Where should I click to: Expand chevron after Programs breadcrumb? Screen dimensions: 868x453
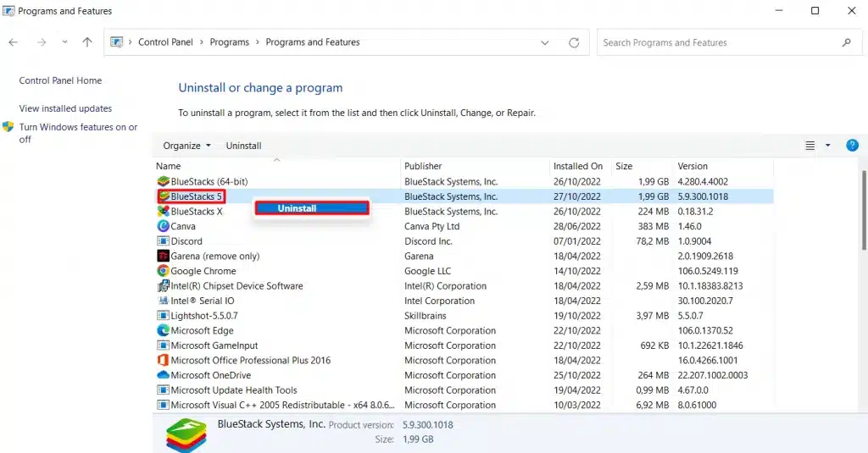[x=258, y=42]
